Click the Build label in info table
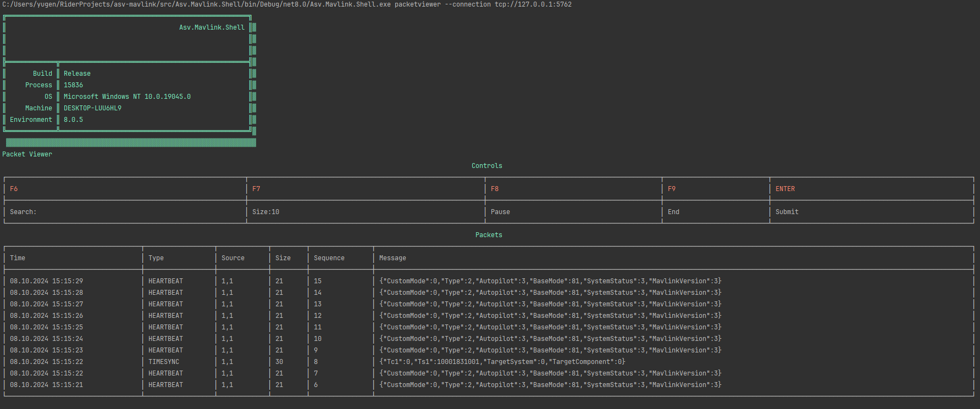The height and width of the screenshot is (409, 980). [x=42, y=74]
